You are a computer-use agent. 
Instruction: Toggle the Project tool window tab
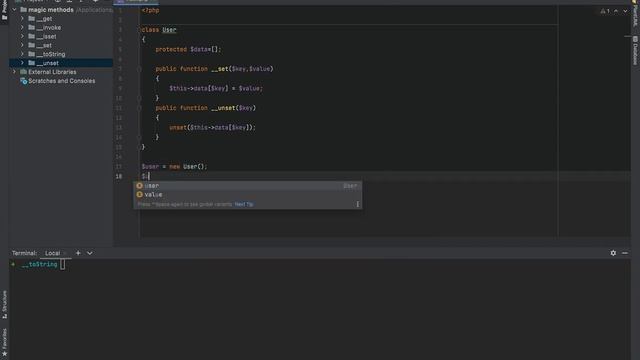pos(4,10)
